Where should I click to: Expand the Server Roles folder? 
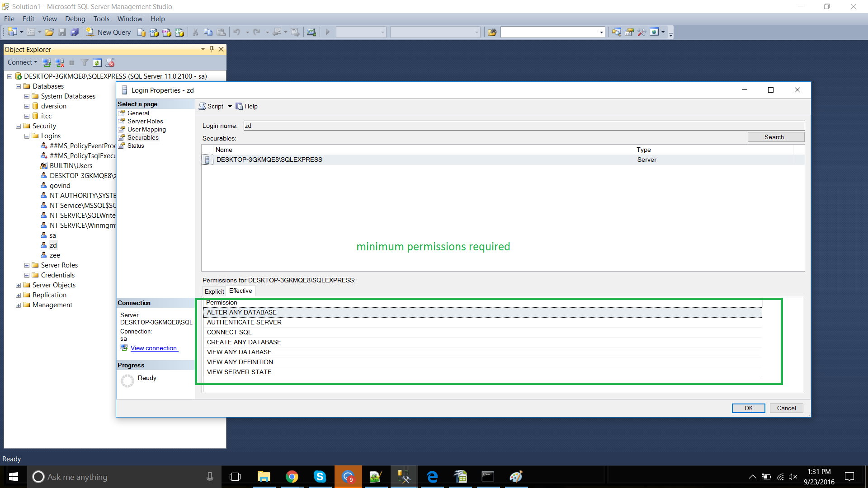coord(27,265)
